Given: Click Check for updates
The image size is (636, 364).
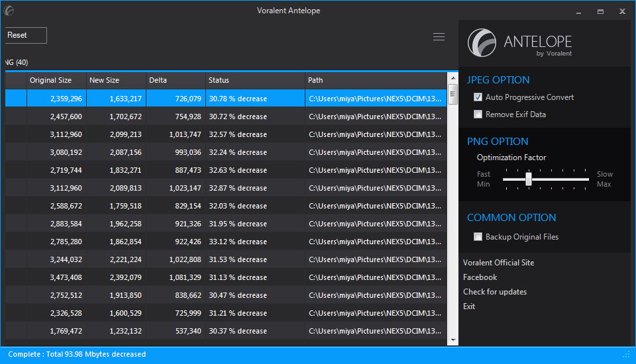Looking at the screenshot, I should [495, 292].
